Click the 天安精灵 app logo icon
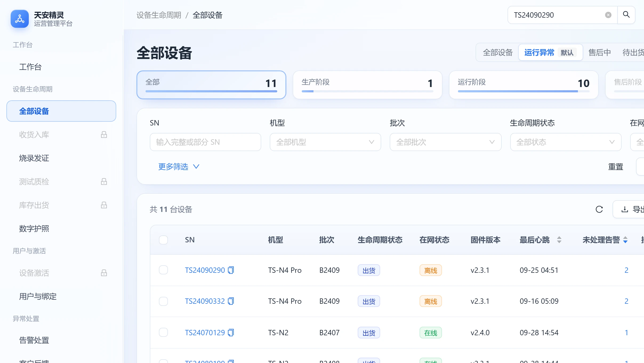 pos(20,19)
